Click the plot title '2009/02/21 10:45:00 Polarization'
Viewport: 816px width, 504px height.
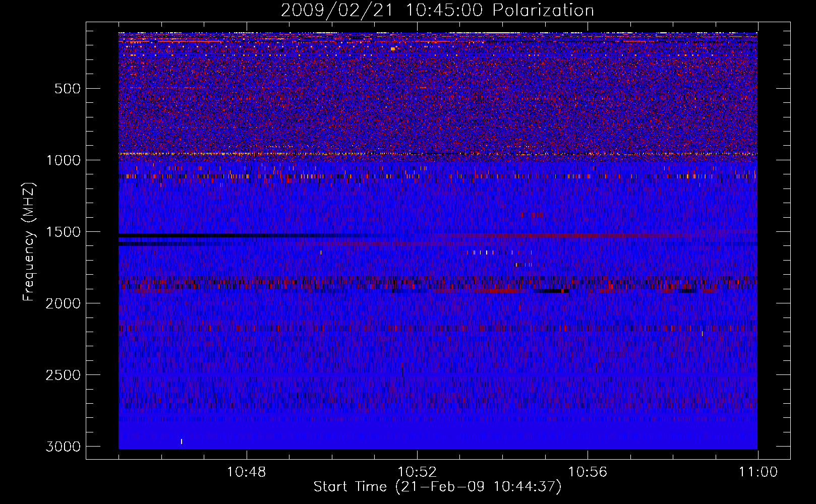437,11
